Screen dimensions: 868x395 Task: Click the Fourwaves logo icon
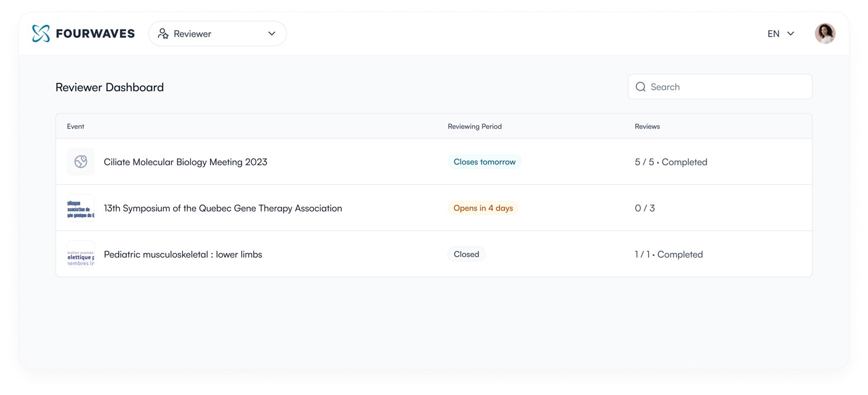pos(41,33)
